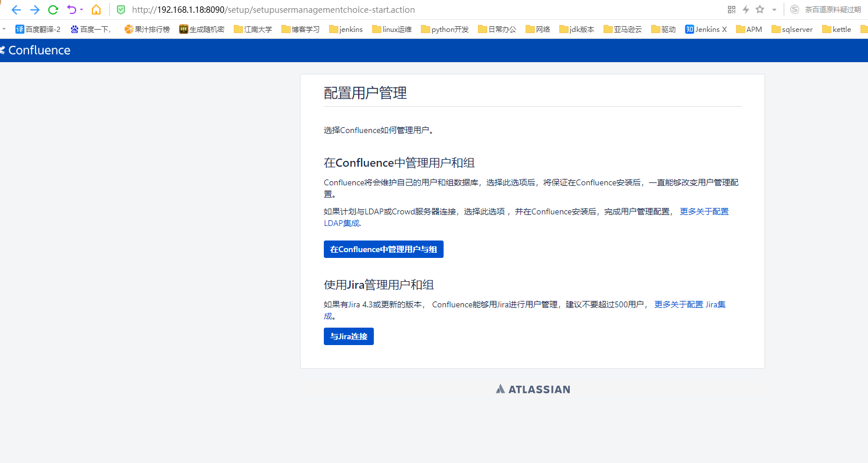
Task: Open the Jenkins X bookmark
Action: pyautogui.click(x=706, y=29)
